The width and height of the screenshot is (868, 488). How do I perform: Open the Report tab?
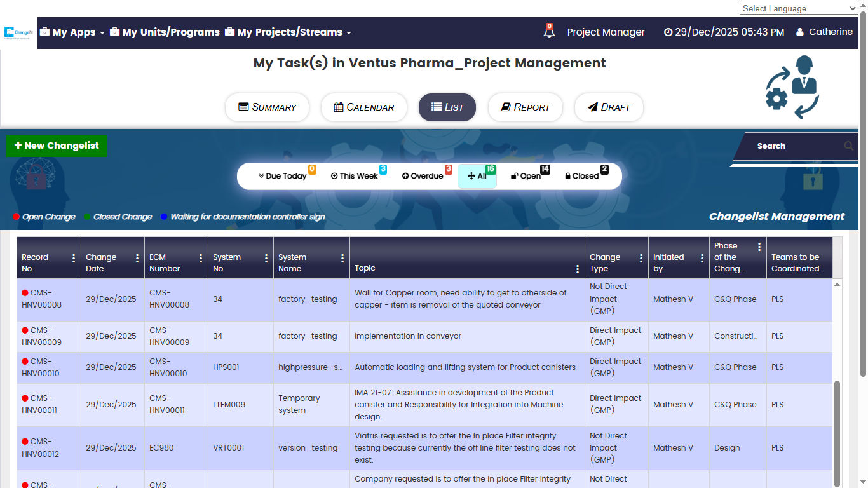coord(526,107)
